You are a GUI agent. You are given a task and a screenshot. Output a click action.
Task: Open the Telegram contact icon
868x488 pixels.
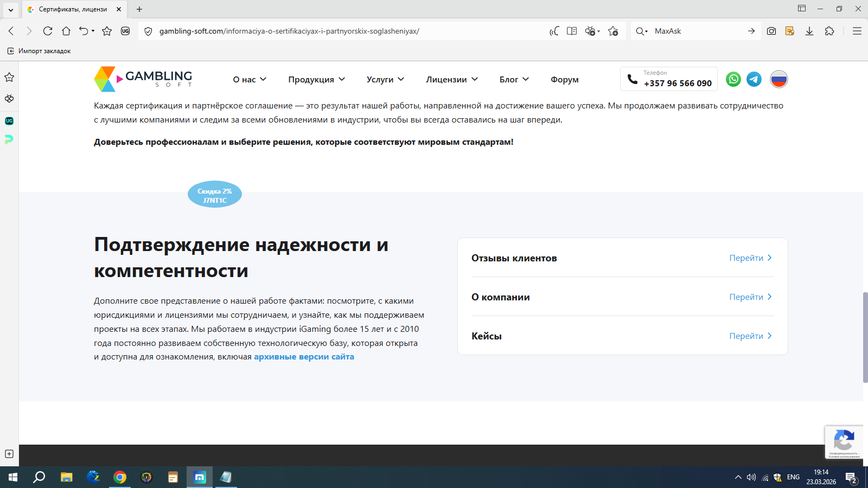coord(754,79)
